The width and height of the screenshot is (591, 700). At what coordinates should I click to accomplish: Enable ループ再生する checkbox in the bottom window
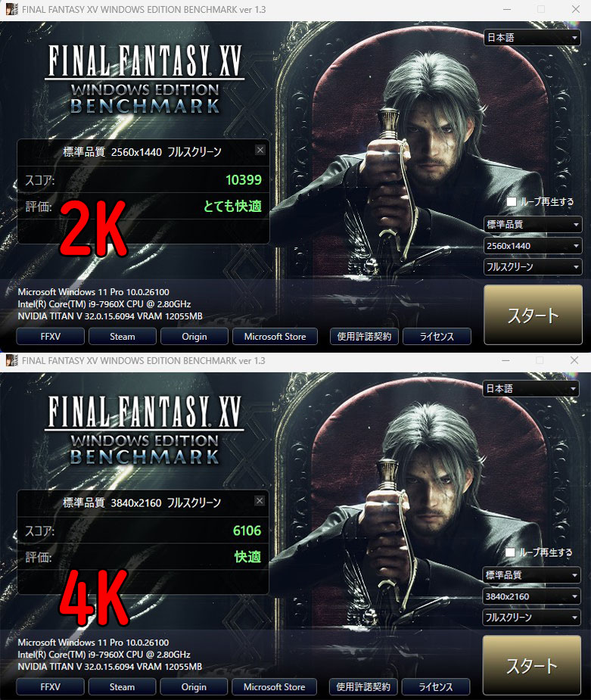pos(510,552)
